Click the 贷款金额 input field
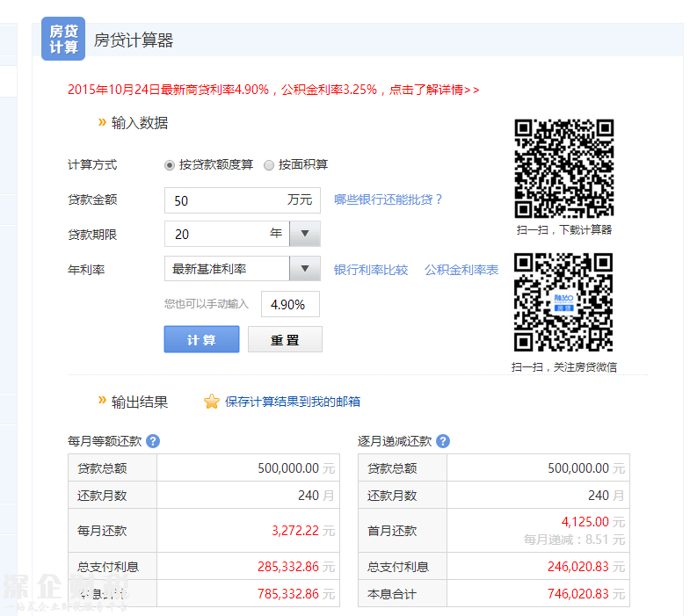This screenshot has height=616, width=690. 243,200
